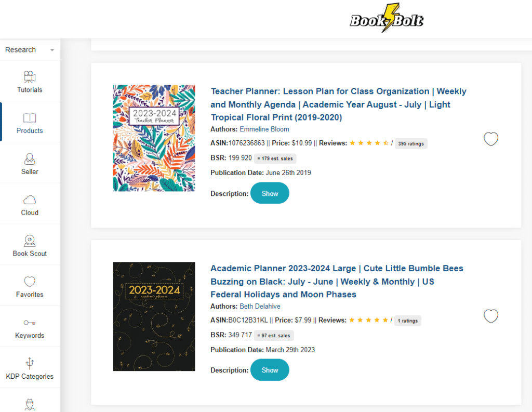The width and height of the screenshot is (532, 412).
Task: Show the Academic Planner description
Action: (x=270, y=370)
